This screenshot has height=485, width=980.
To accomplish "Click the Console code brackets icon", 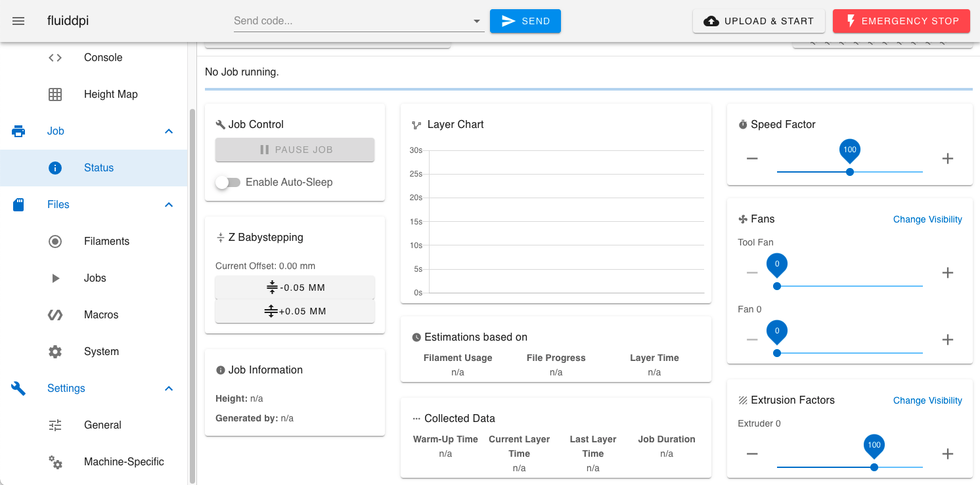I will pos(55,58).
